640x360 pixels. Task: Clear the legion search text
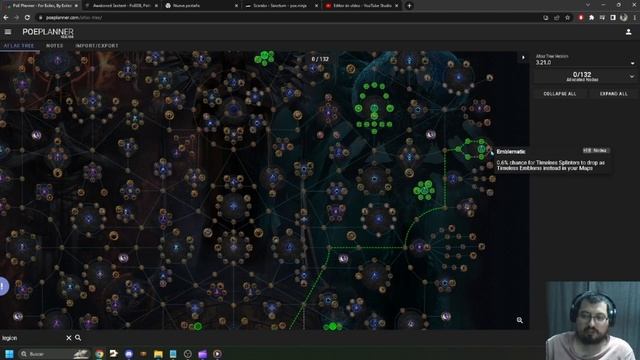69,338
